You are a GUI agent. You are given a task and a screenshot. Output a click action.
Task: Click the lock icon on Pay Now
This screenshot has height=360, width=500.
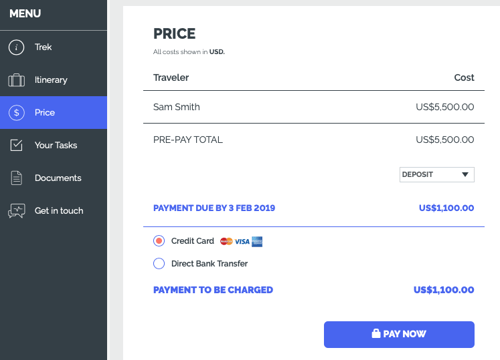[376, 333]
